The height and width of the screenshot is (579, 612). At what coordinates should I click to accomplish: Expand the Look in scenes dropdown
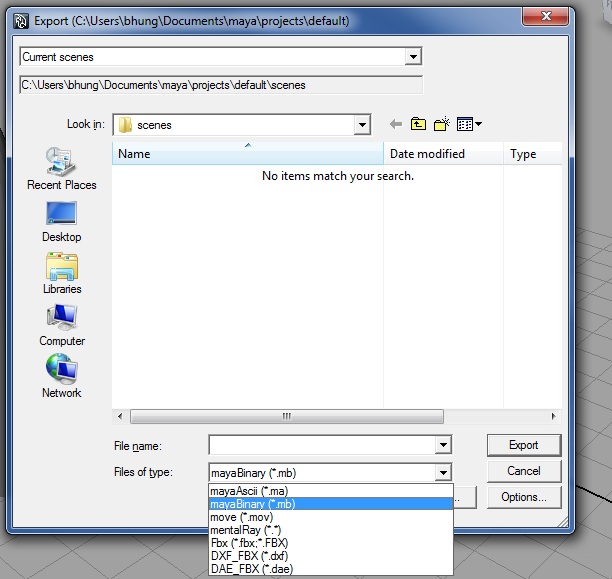point(362,125)
